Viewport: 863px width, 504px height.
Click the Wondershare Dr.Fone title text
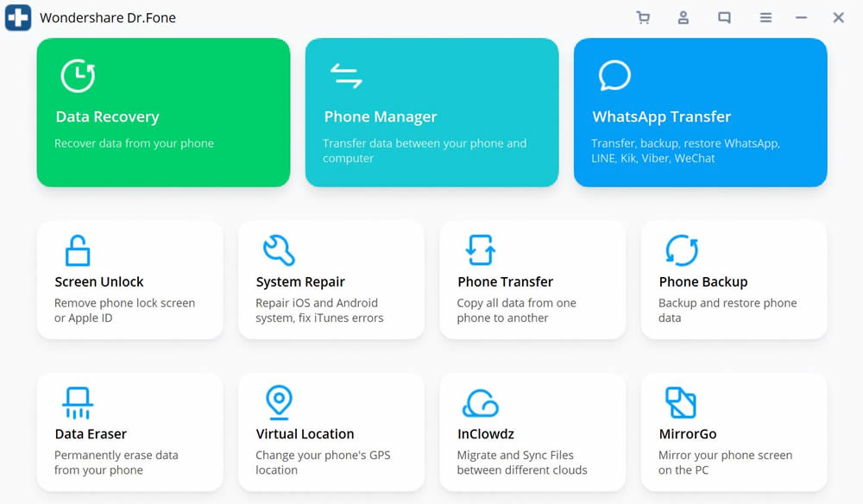(108, 17)
